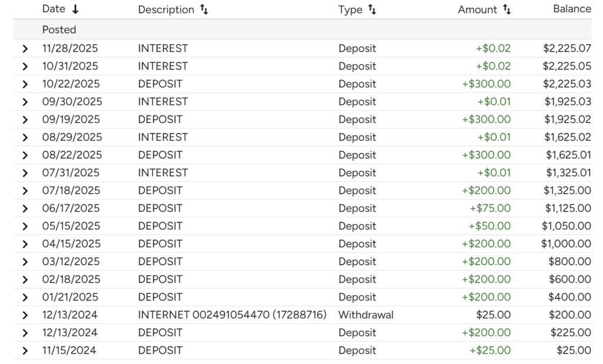Click the Date column sort arrow icon
603x364 pixels.
(x=75, y=9)
